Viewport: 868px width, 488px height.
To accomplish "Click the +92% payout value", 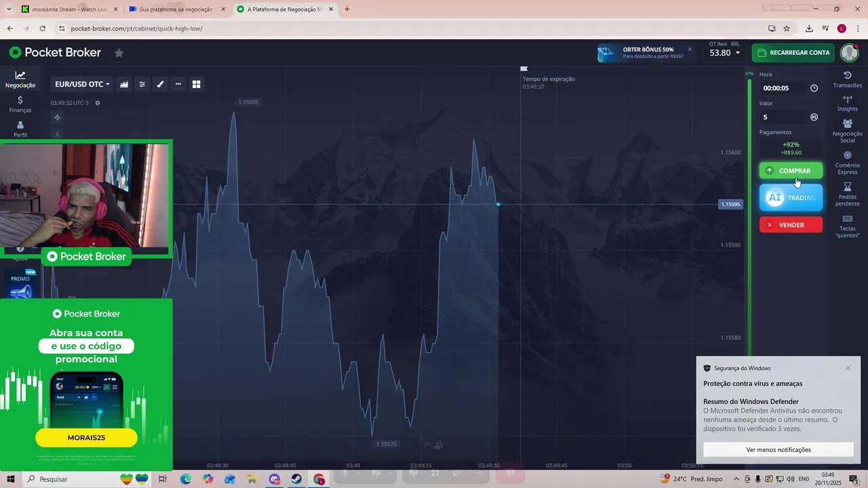I will 791,144.
